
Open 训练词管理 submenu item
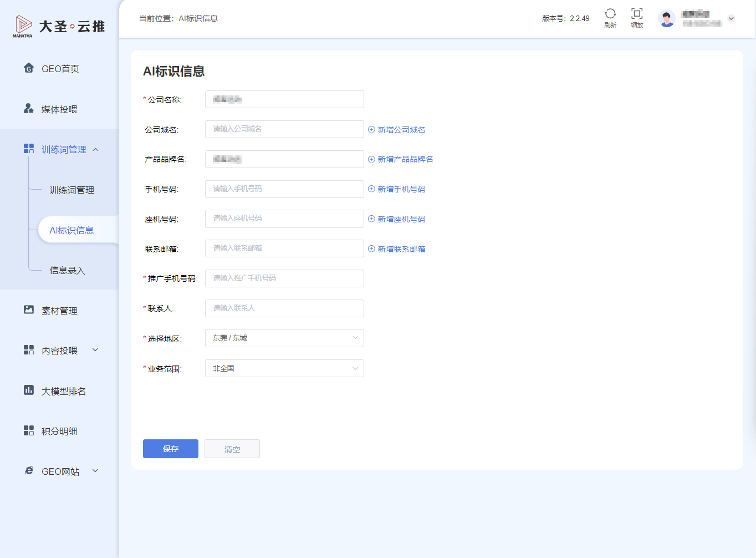coord(72,190)
